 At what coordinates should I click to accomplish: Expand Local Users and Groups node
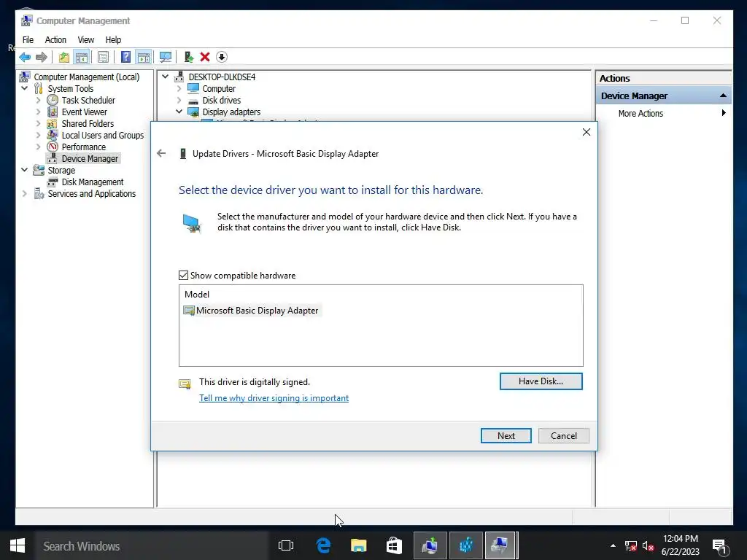click(x=39, y=135)
